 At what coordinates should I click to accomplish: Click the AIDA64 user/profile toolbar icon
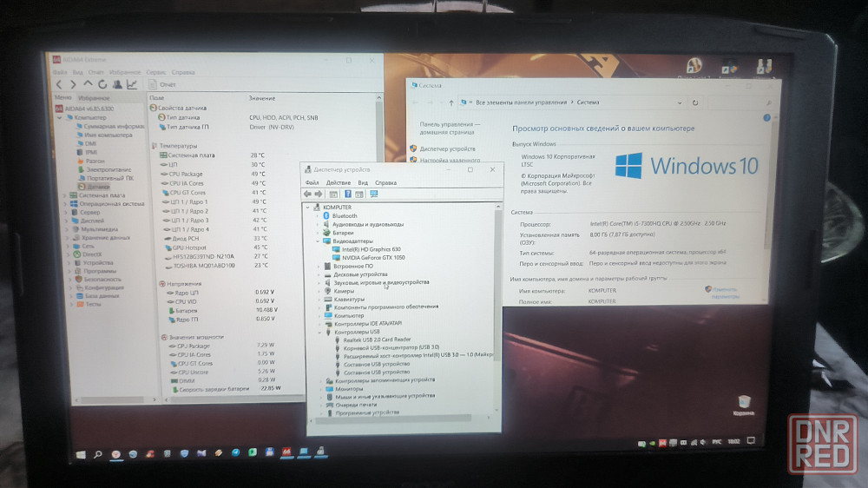pyautogui.click(x=117, y=84)
